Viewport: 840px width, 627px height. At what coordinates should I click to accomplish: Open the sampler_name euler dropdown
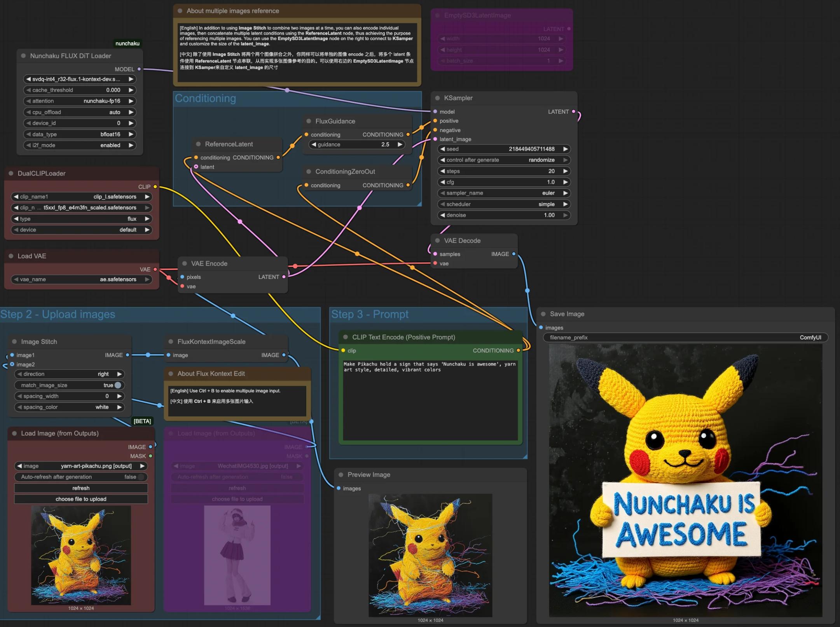point(504,193)
